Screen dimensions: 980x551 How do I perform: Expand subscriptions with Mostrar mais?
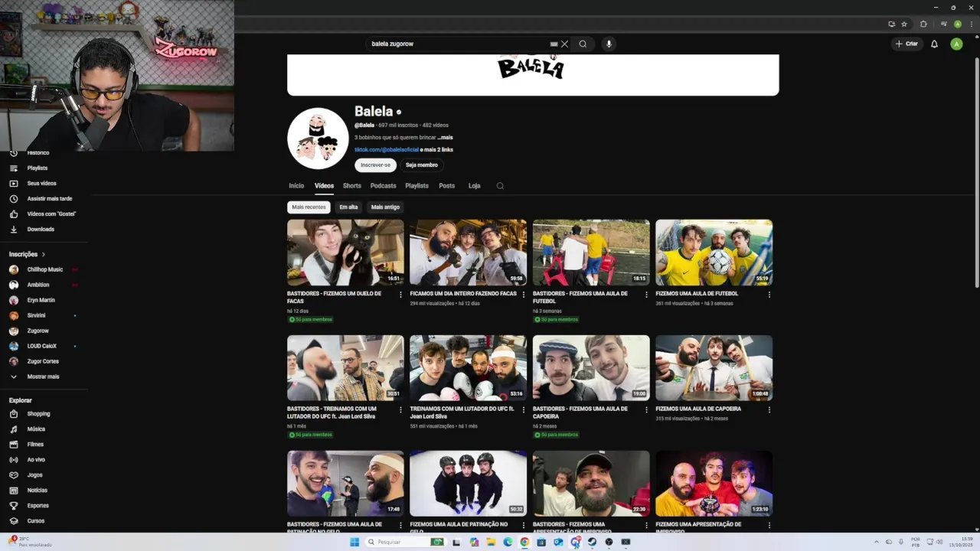click(x=44, y=377)
